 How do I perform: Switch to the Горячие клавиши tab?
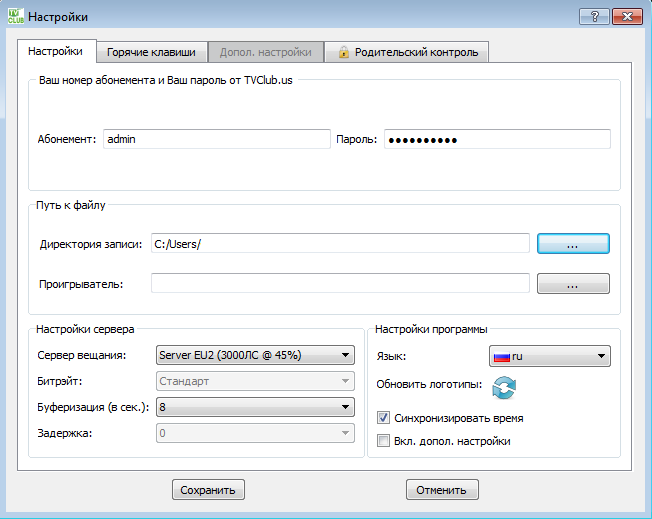pos(151,52)
